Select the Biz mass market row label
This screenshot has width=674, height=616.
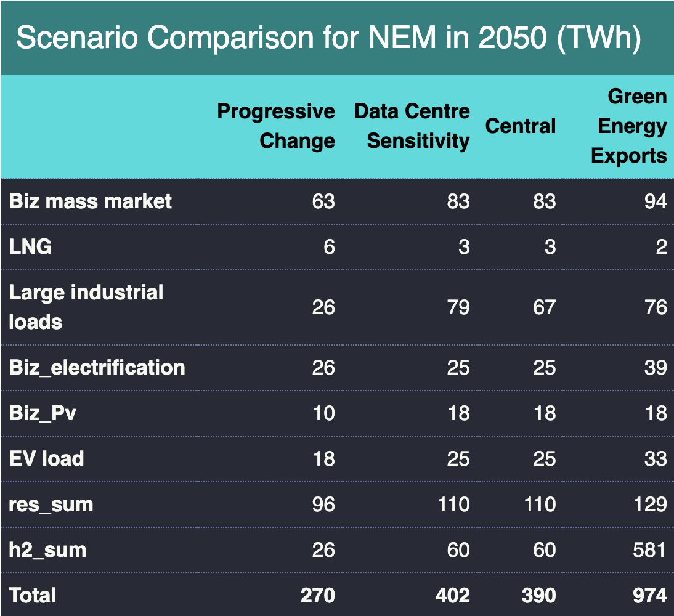point(91,201)
